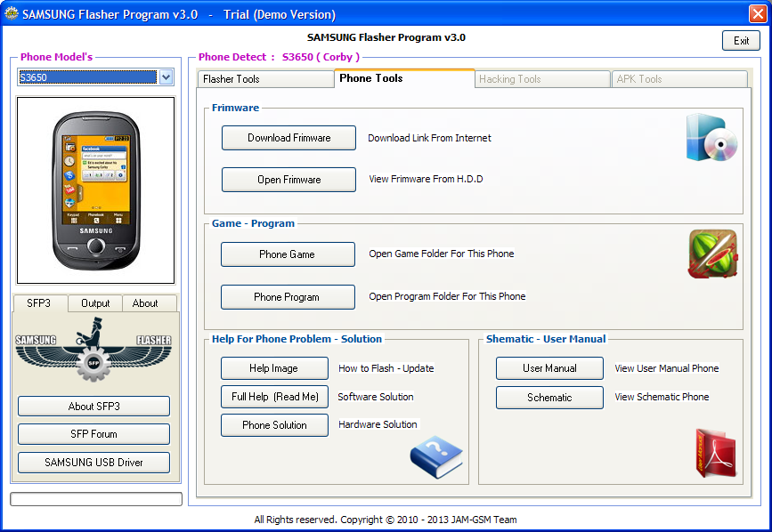Click the Phone Program button

coord(288,297)
